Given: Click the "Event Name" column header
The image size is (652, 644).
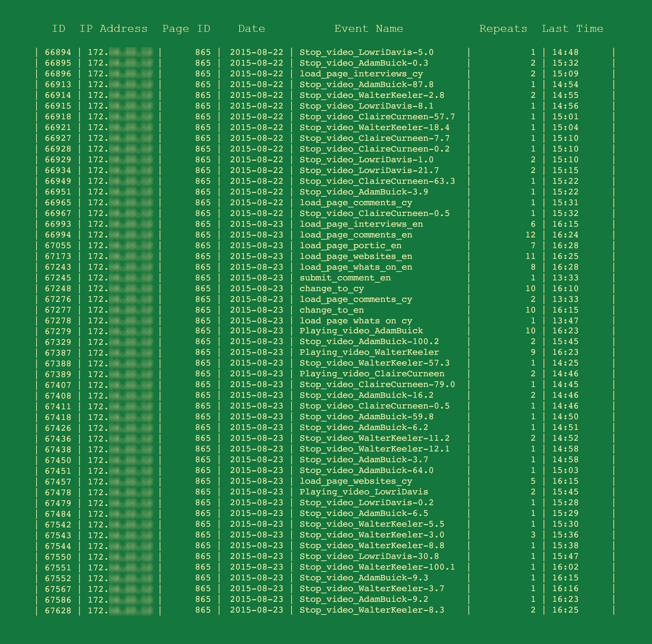Looking at the screenshot, I should (368, 29).
